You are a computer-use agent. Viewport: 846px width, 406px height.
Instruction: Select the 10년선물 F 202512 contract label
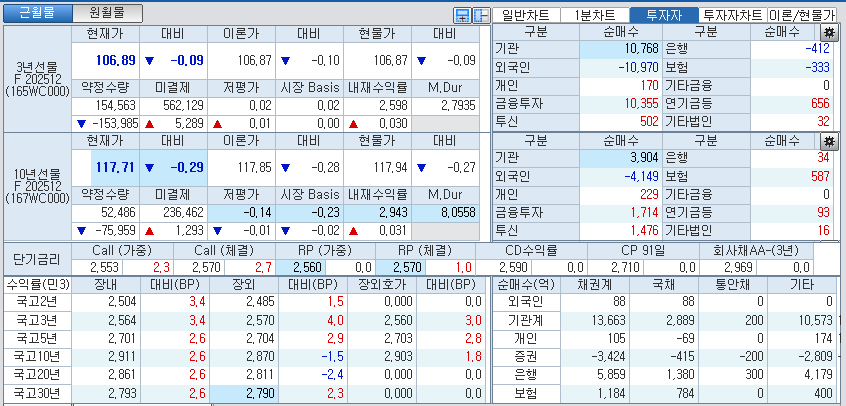coord(37,186)
